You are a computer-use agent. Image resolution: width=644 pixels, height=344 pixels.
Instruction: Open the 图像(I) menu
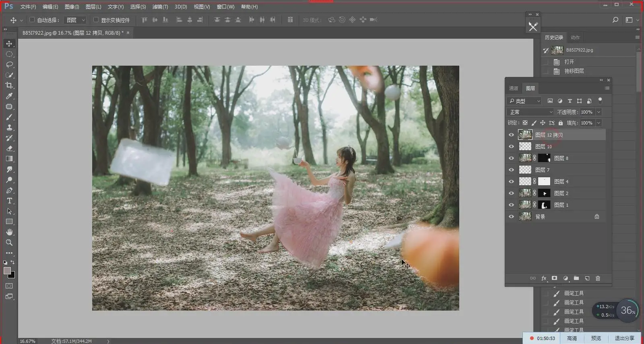tap(72, 7)
